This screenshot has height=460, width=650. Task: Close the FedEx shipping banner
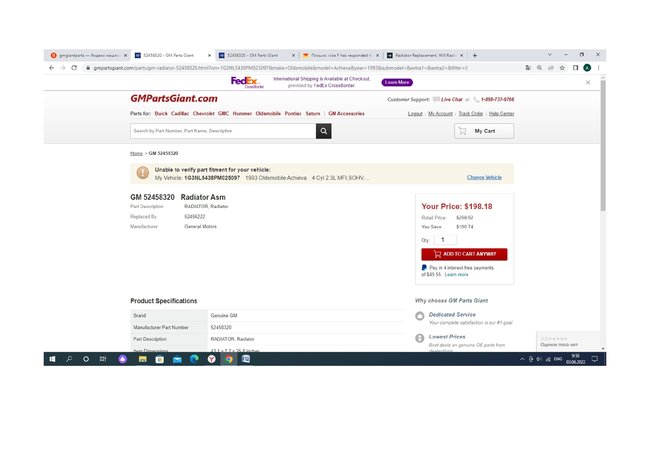pos(588,82)
